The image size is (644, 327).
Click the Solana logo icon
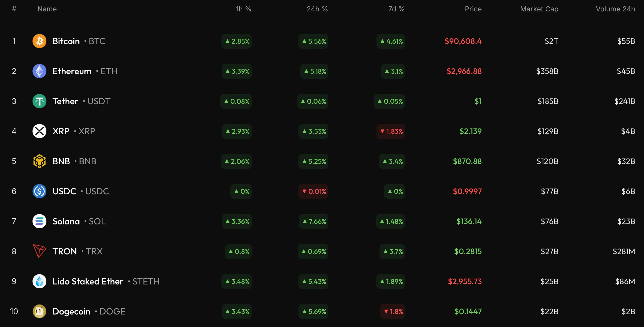(39, 221)
